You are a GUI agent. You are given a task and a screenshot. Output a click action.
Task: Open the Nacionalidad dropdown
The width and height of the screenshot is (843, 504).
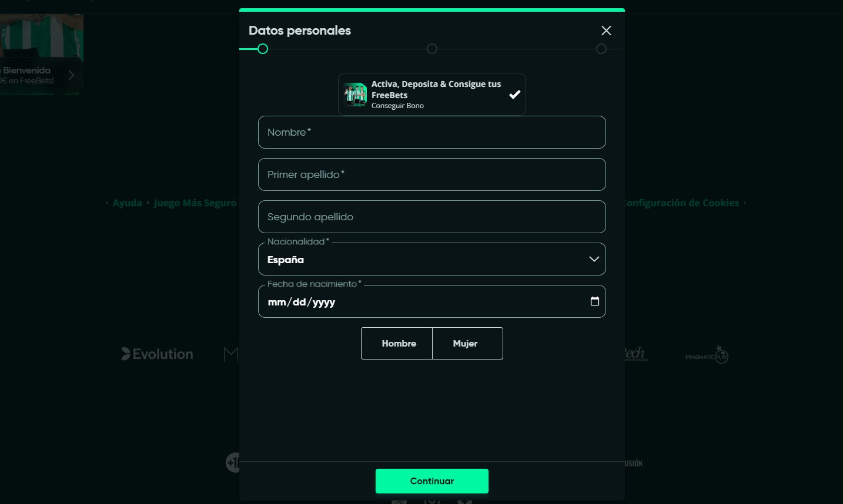[x=432, y=259]
